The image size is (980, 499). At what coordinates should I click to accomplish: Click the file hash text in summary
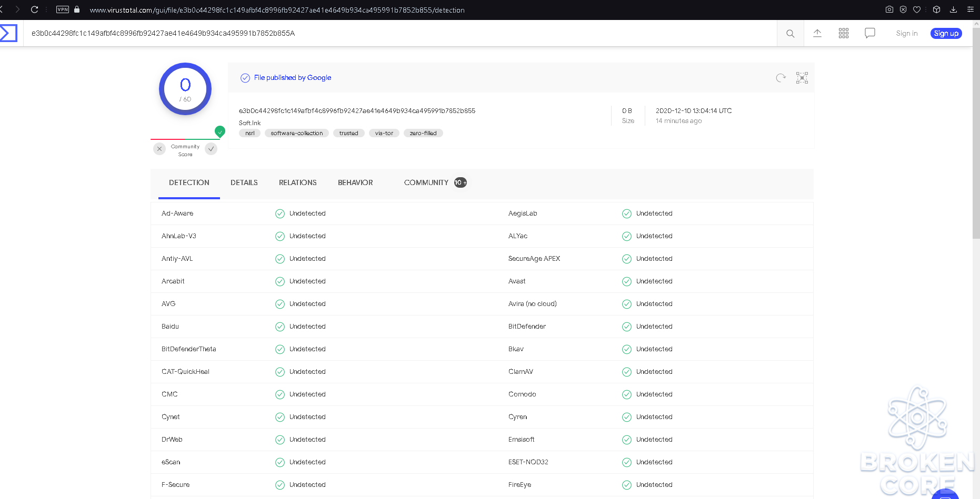click(357, 110)
